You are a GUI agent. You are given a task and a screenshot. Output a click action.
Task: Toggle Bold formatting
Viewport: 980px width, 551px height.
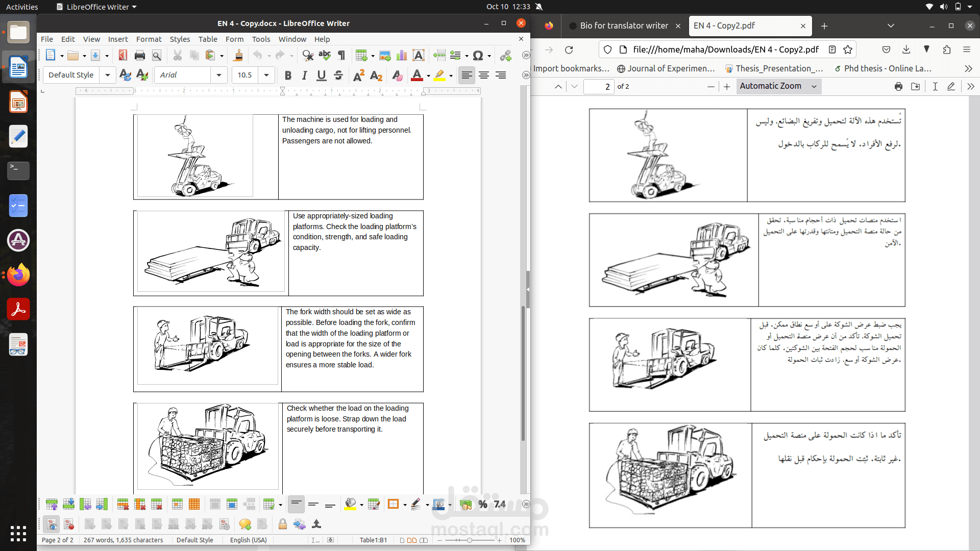tap(288, 76)
